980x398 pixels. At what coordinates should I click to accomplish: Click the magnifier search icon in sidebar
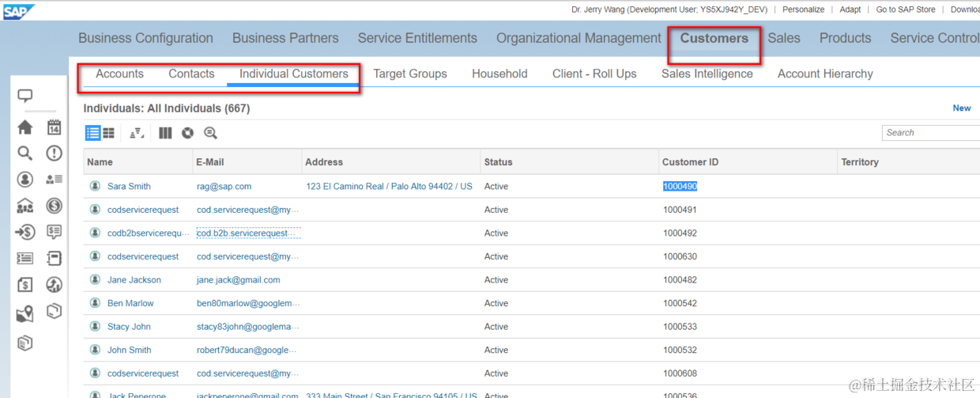click(x=25, y=154)
